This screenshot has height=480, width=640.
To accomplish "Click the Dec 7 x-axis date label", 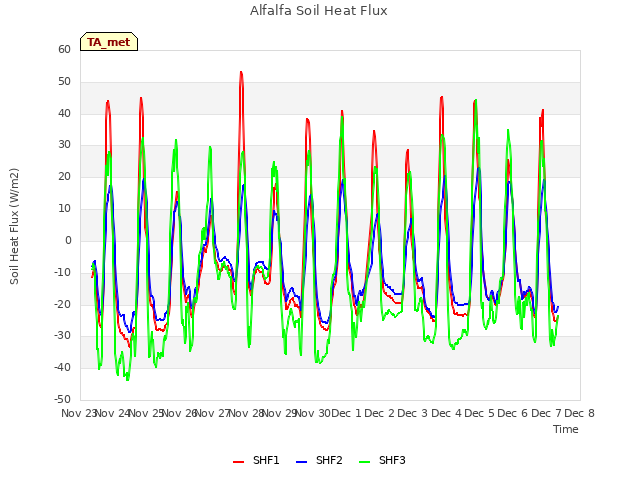I will click(547, 413).
